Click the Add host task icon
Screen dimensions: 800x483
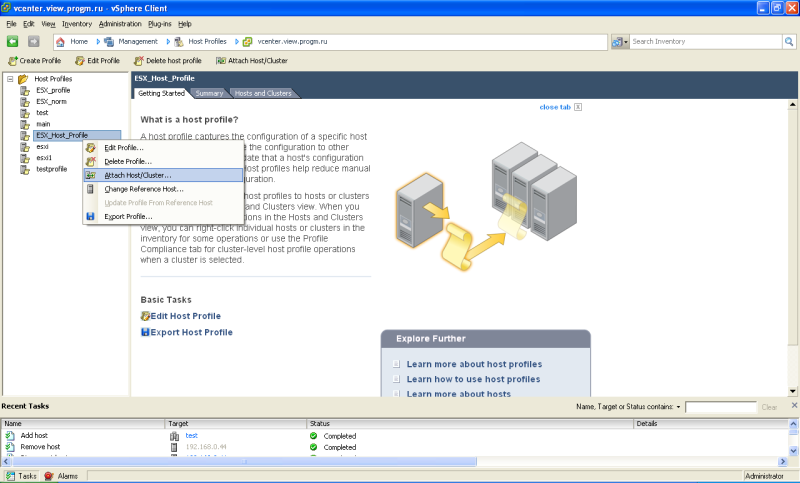pyautogui.click(x=10, y=436)
